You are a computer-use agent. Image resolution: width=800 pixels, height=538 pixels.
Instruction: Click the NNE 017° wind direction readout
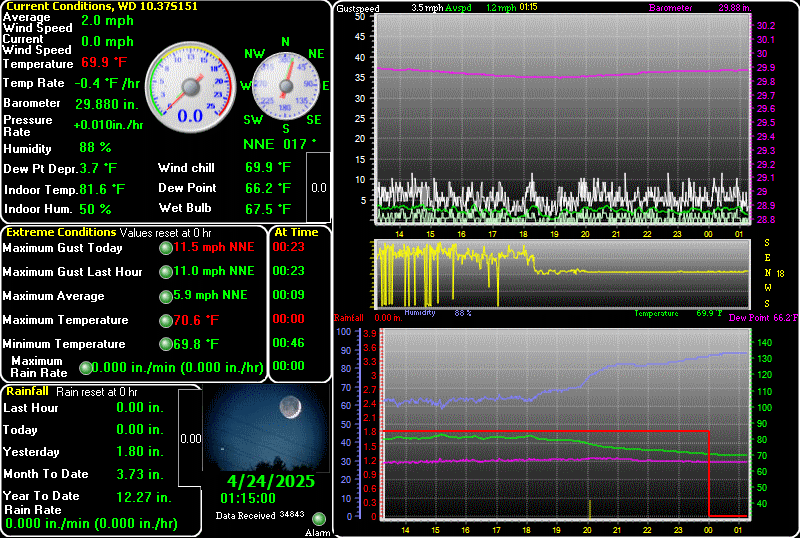point(280,144)
